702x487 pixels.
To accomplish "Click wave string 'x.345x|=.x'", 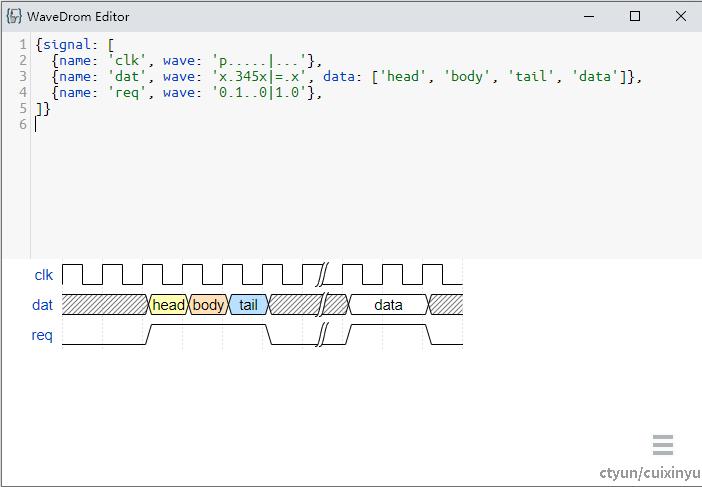I will click(262, 77).
